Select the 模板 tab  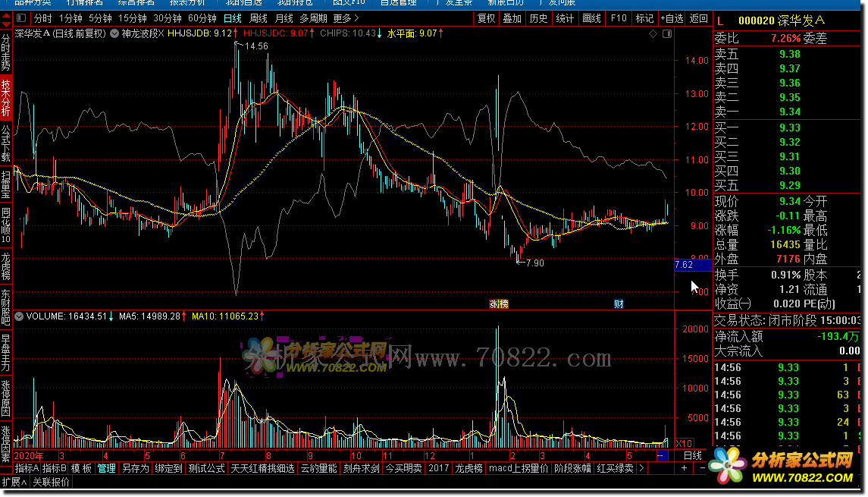pos(81,468)
